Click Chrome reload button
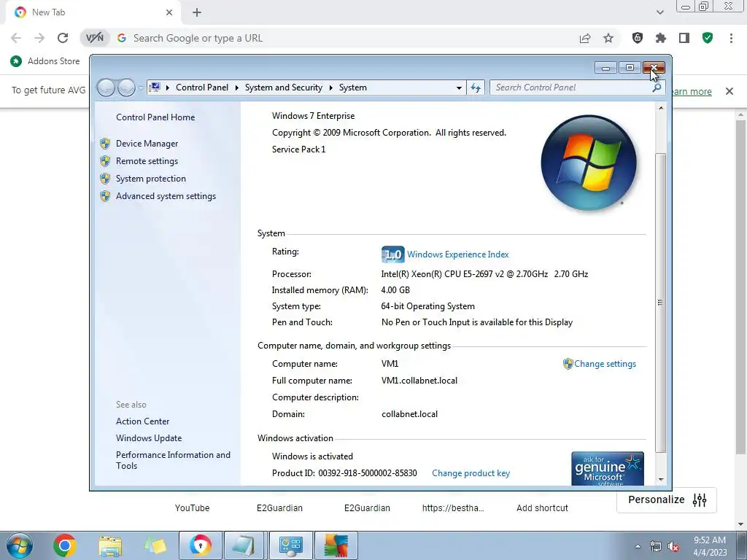Screen dimensions: 747x560 click(x=63, y=38)
